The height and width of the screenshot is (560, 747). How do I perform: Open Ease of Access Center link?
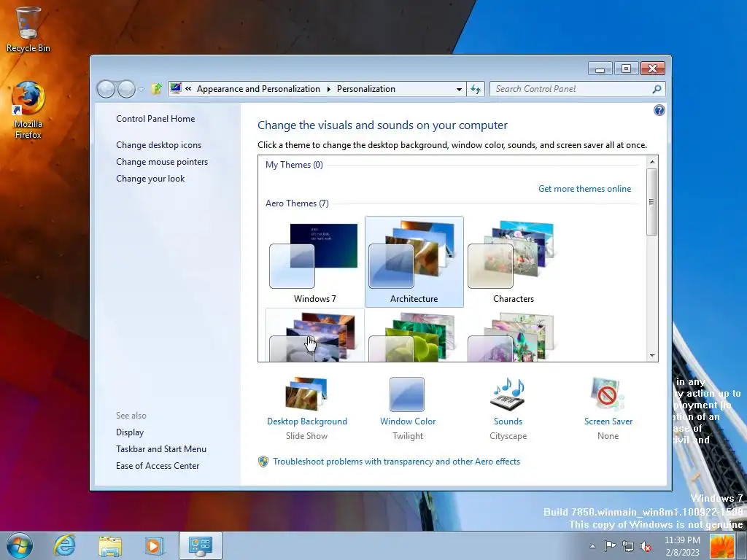point(158,465)
